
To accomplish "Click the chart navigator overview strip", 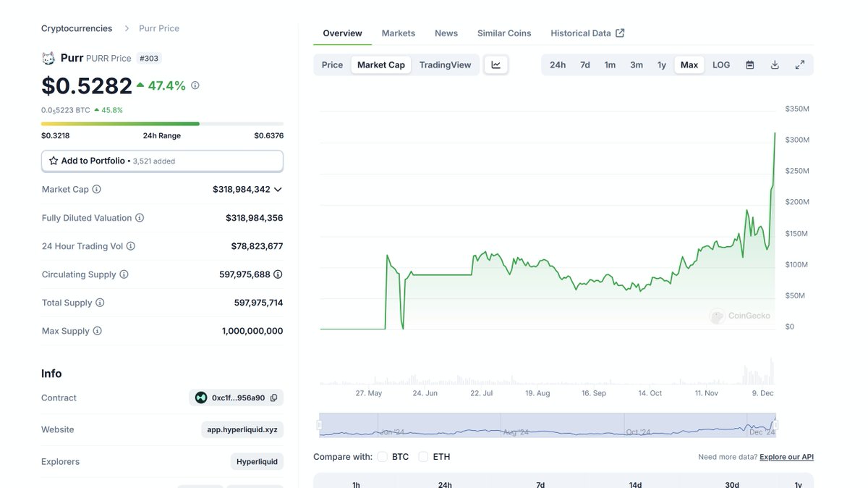I will tap(548, 425).
